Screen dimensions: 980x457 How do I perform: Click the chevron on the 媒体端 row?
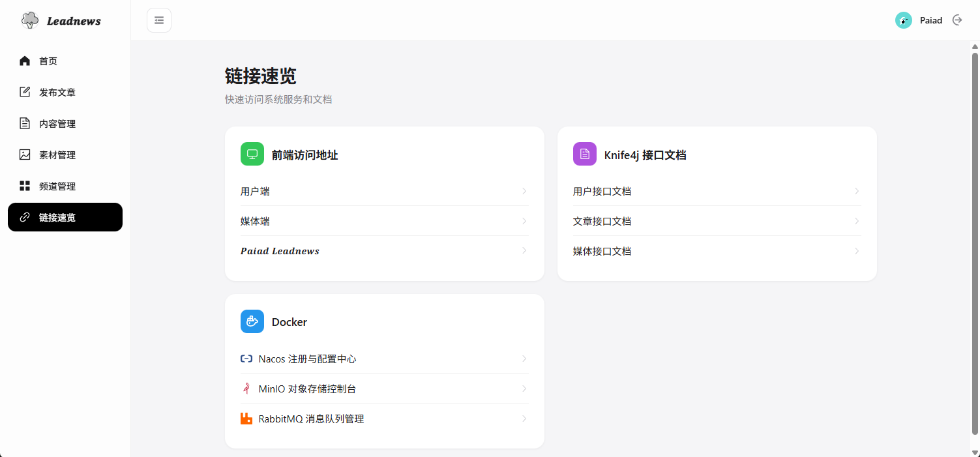[524, 222]
